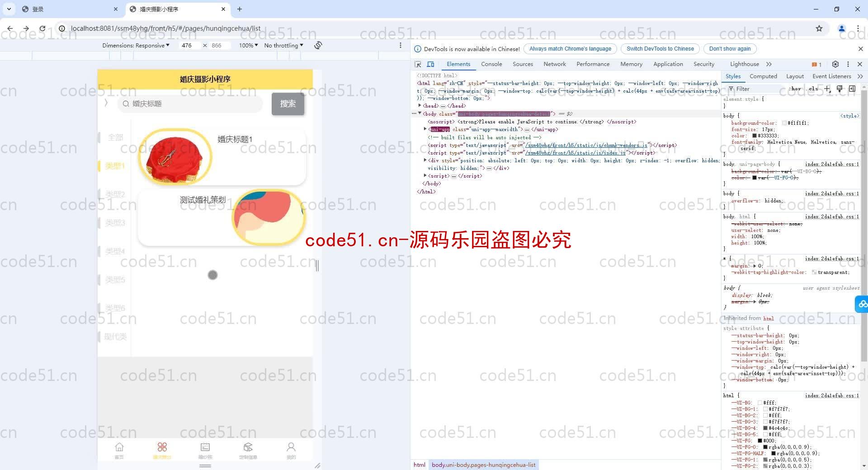
Task: Click the issues counter badge
Action: click(x=817, y=64)
